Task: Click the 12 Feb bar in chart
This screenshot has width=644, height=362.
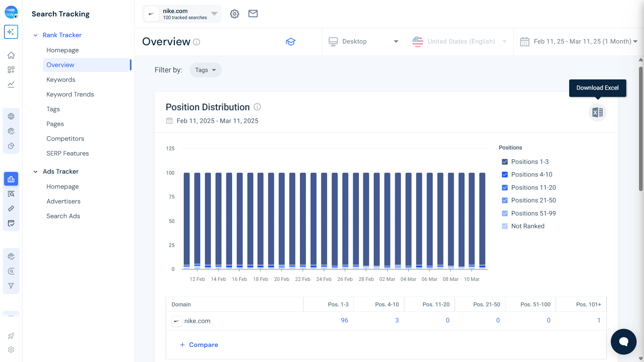Action: (197, 221)
